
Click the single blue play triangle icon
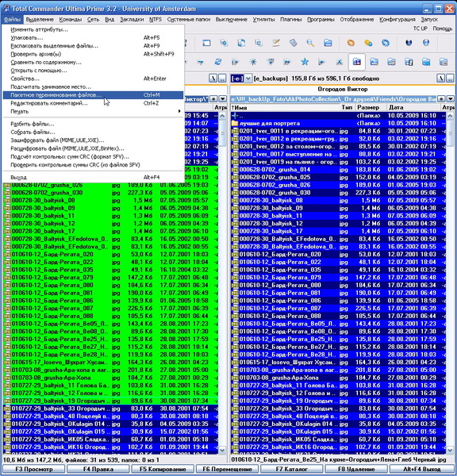click(322, 62)
